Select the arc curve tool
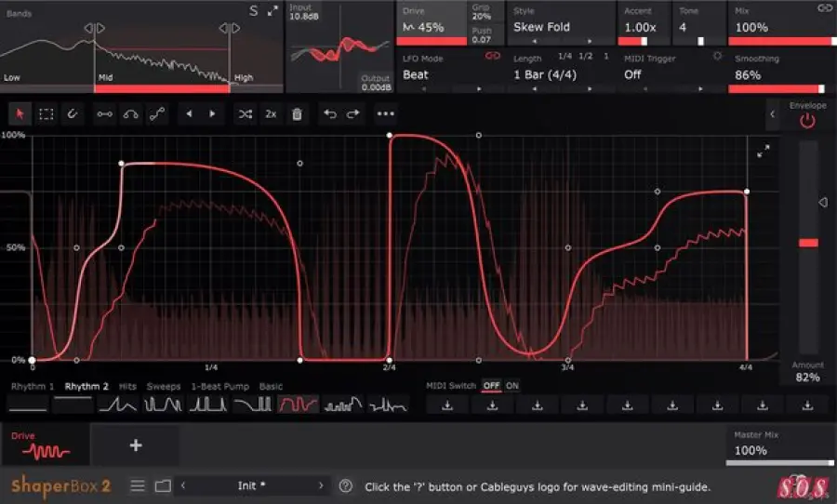The width and height of the screenshot is (837, 504). coord(131,113)
